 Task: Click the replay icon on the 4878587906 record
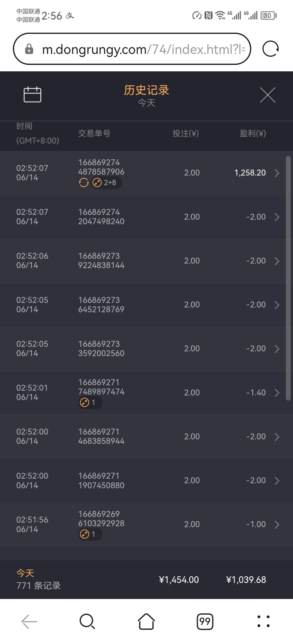pos(84,183)
